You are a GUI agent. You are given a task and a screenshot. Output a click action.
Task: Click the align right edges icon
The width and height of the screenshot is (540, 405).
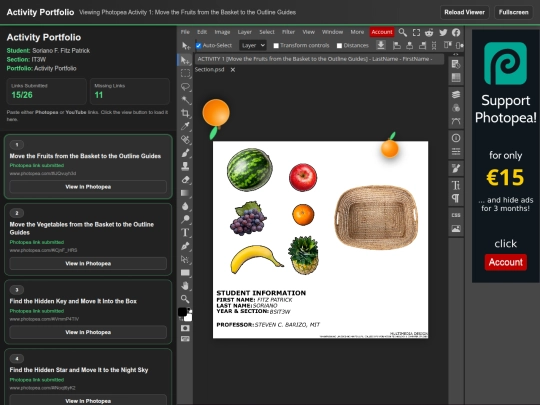422,45
